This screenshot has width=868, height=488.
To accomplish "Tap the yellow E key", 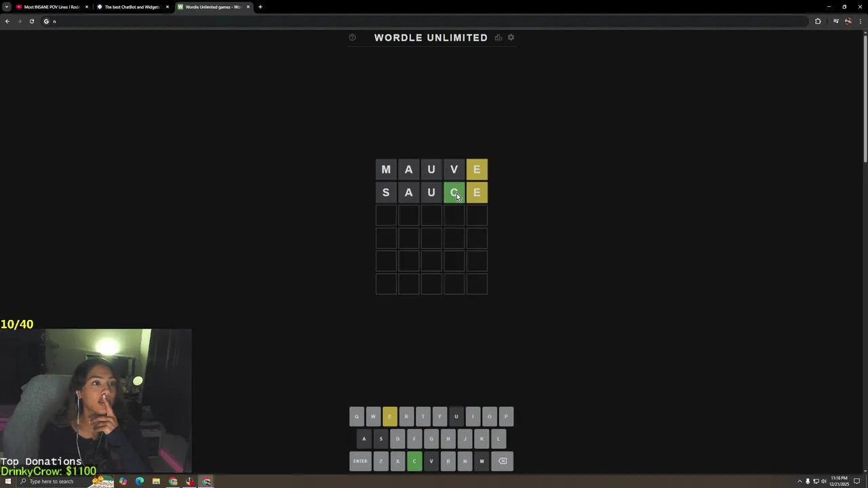I will coord(390,416).
